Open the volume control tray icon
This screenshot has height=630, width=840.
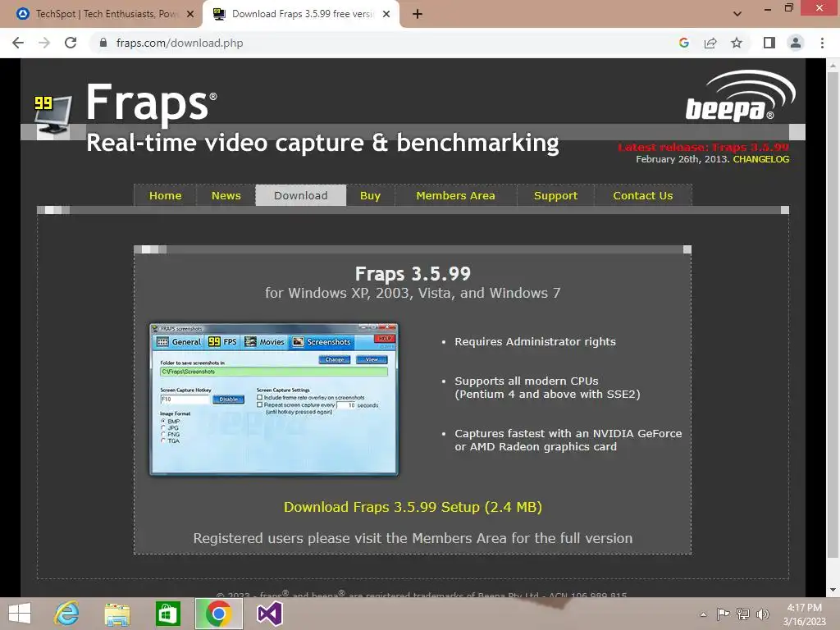pyautogui.click(x=762, y=614)
